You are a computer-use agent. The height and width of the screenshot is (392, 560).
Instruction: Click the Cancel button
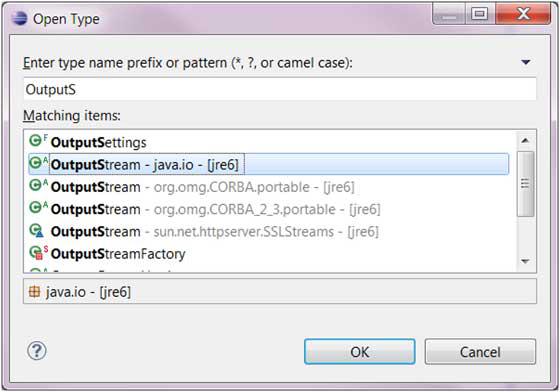tap(480, 352)
